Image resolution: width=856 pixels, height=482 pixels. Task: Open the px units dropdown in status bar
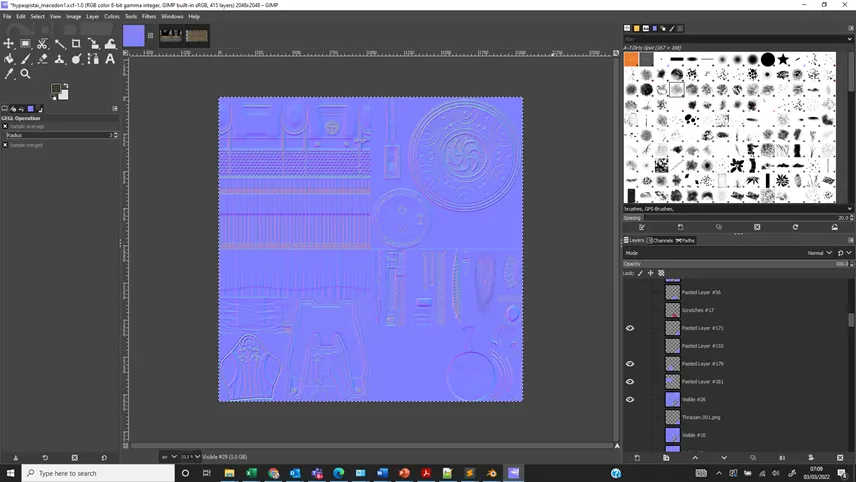[x=169, y=457]
